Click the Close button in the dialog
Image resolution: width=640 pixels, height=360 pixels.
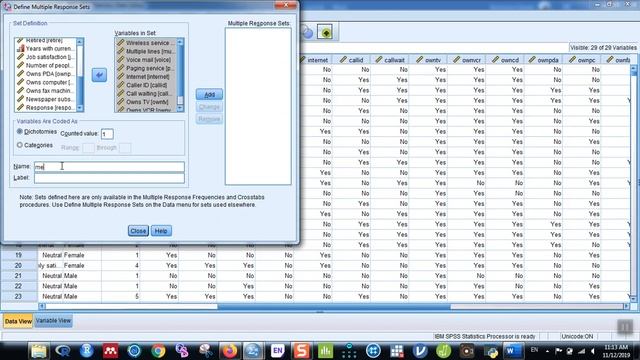(138, 231)
